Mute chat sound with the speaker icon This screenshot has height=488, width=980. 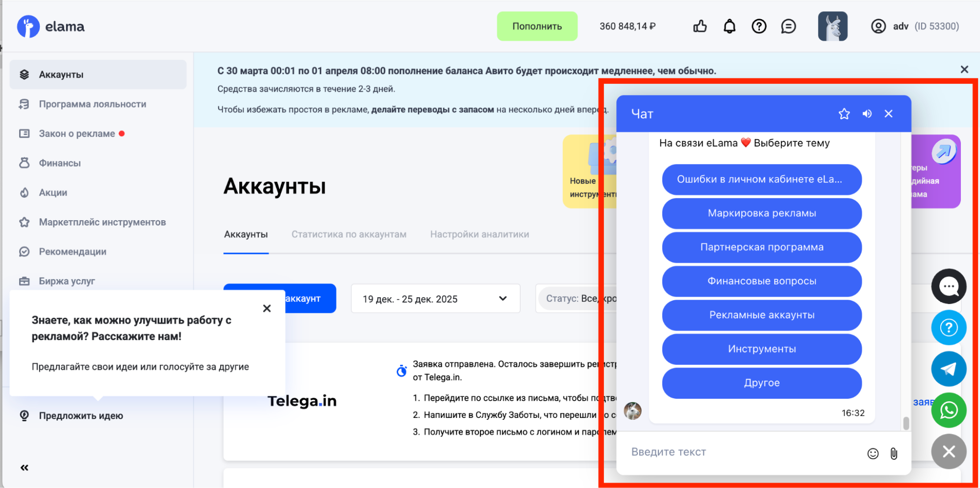867,114
